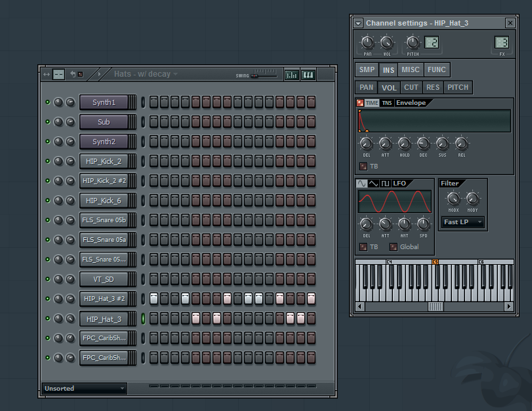
Task: Click envelope SUS knob
Action: pyautogui.click(x=442, y=144)
